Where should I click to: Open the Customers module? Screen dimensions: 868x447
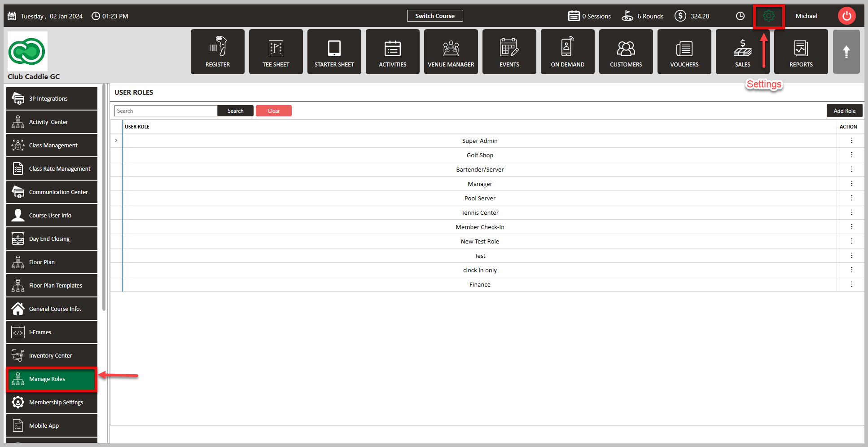click(626, 52)
